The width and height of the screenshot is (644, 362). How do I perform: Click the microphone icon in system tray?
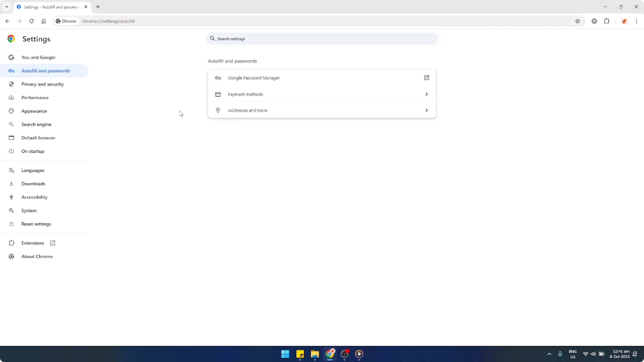pos(560,354)
